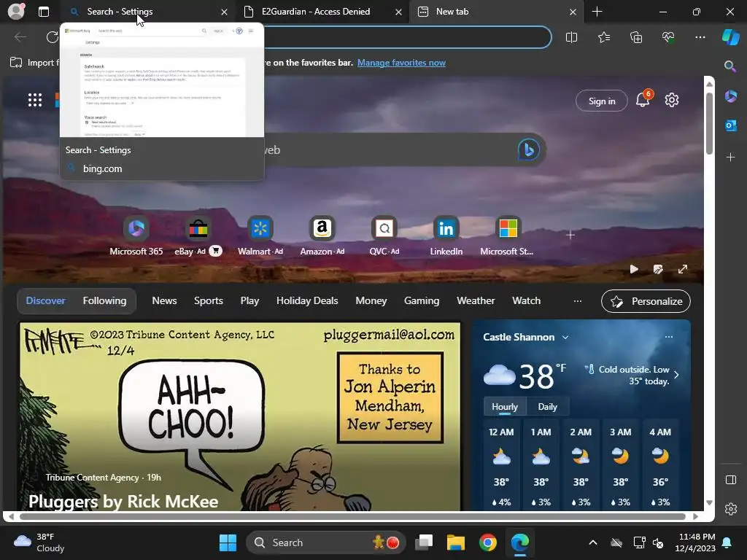
Task: Add a sidebar app with plus icon
Action: click(730, 157)
